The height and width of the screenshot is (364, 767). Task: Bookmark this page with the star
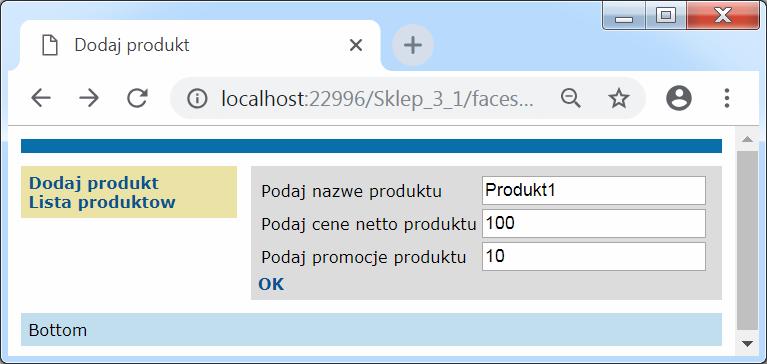pyautogui.click(x=619, y=98)
